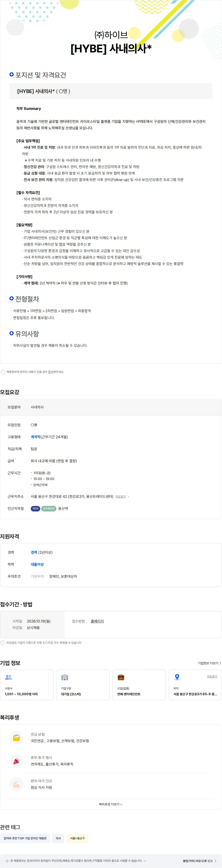Viewport: 222px width, 868px height.
Task: Click the industry briefcase icon
Action: [121, 677]
